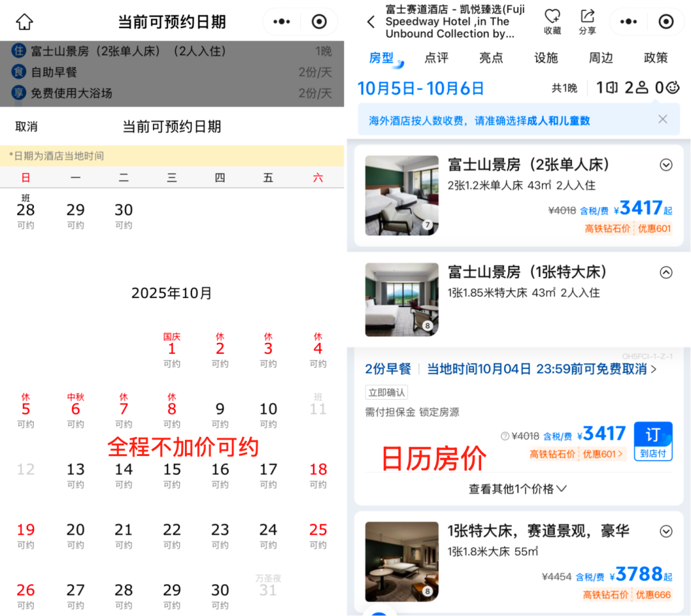Tap 共1晚 night count

pyautogui.click(x=564, y=88)
